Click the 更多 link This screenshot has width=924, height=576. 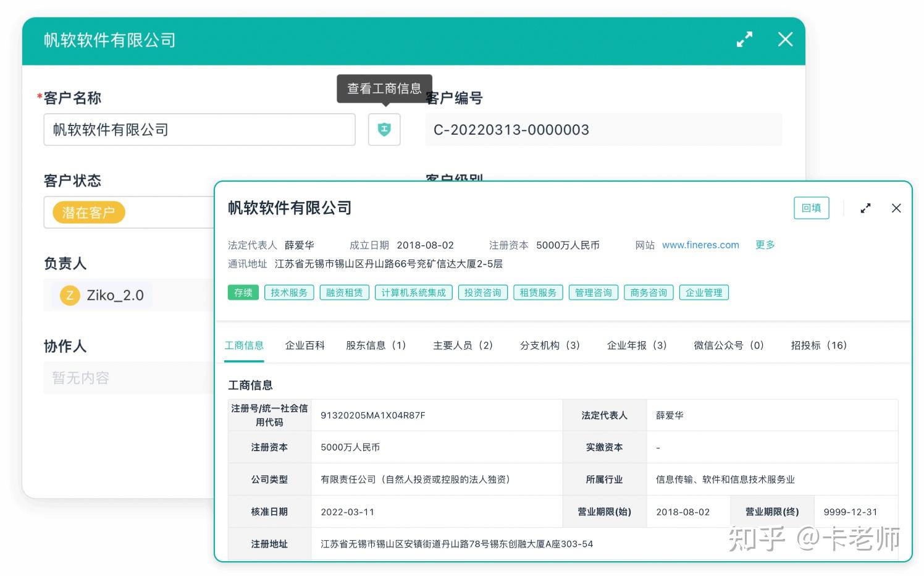click(765, 245)
